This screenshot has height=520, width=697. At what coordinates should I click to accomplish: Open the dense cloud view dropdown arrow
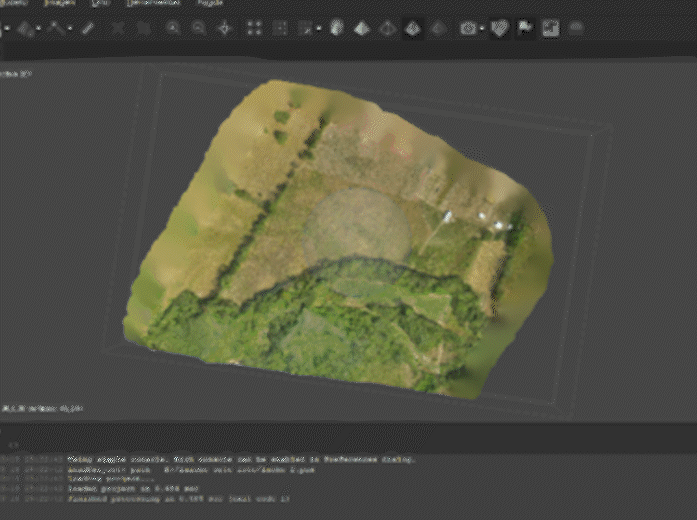tap(319, 29)
